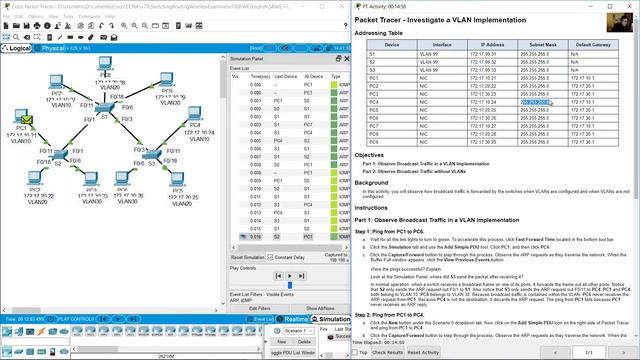Activate the Select tool icon
Viewport: 640px width, 360px height.
[x=6, y=37]
